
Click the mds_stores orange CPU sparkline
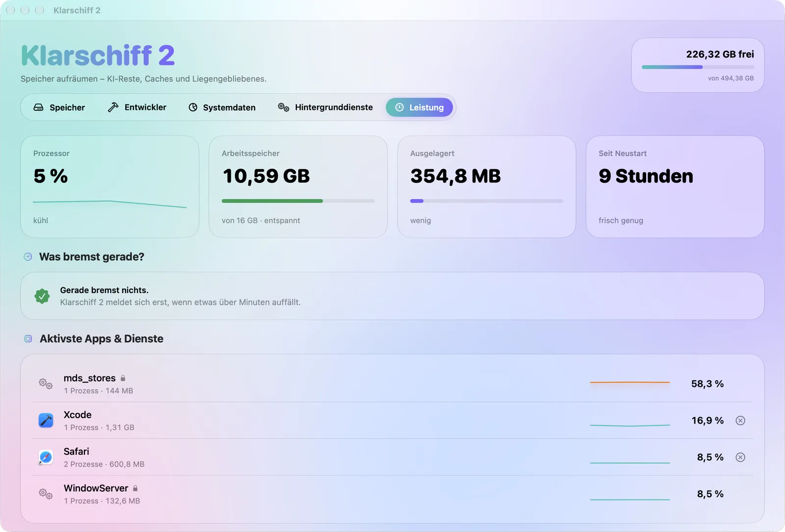[630, 382]
